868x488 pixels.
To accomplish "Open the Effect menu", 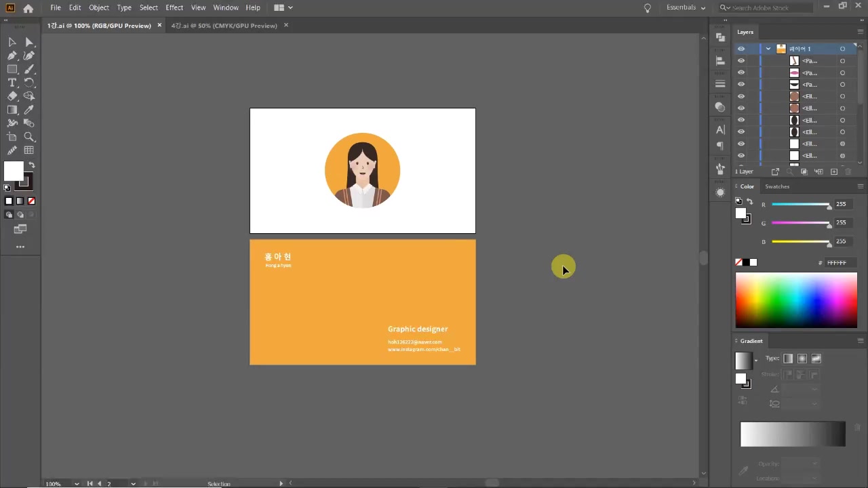I will [174, 7].
